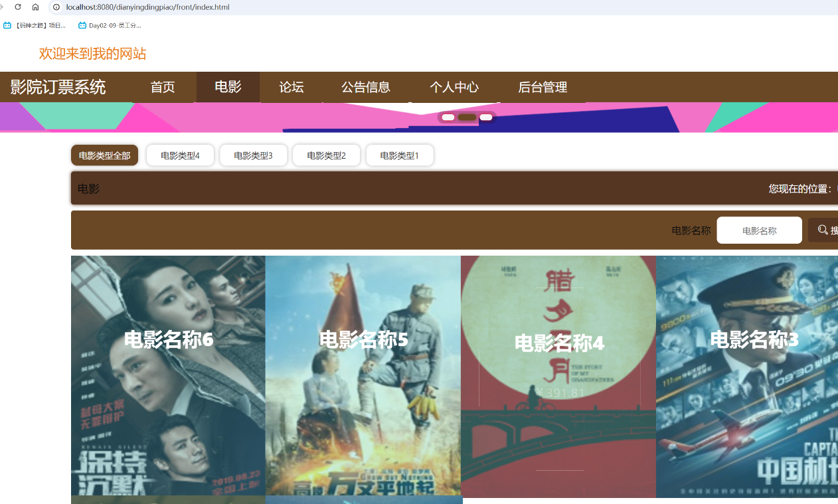Click the 电影名称 label beside search field
The image size is (838, 504).
tap(691, 230)
